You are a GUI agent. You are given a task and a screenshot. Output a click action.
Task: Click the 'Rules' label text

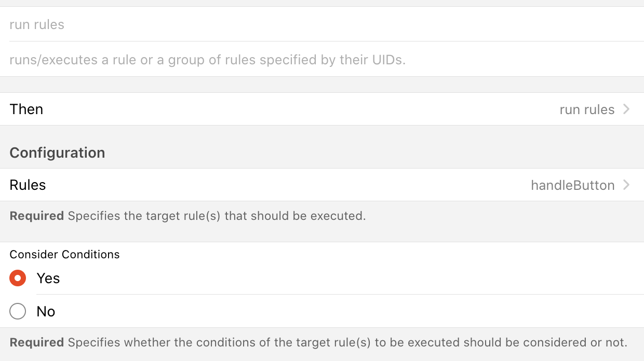point(28,185)
